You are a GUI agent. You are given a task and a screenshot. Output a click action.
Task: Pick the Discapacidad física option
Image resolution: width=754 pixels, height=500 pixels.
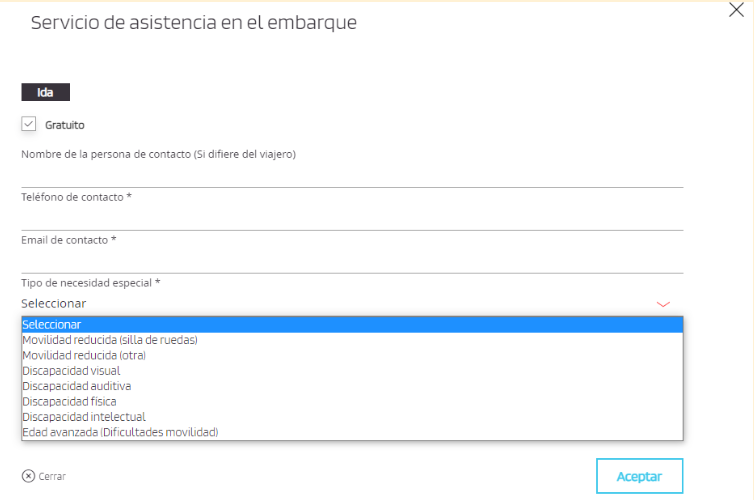pyautogui.click(x=69, y=401)
